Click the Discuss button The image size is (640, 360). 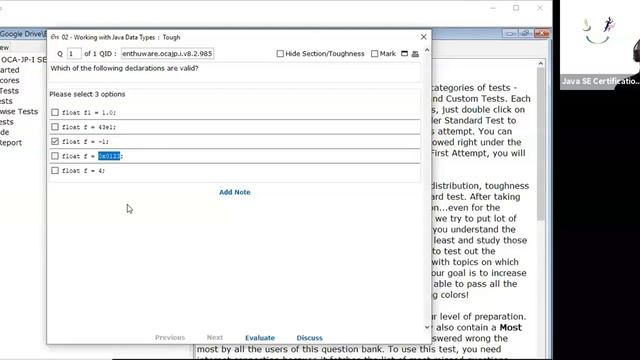click(x=309, y=338)
